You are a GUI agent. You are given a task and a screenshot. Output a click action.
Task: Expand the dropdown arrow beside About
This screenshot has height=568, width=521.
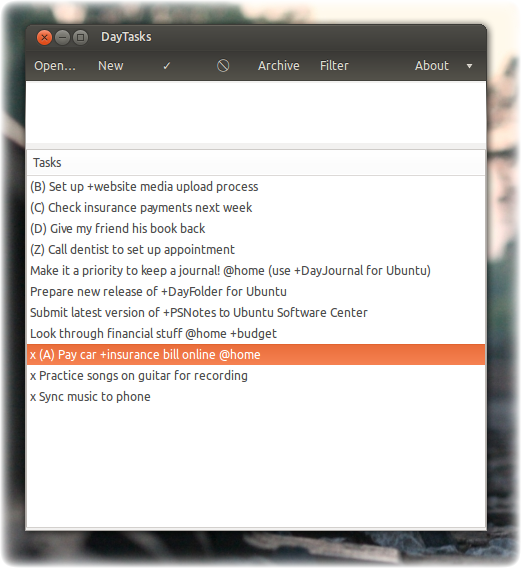[469, 66]
